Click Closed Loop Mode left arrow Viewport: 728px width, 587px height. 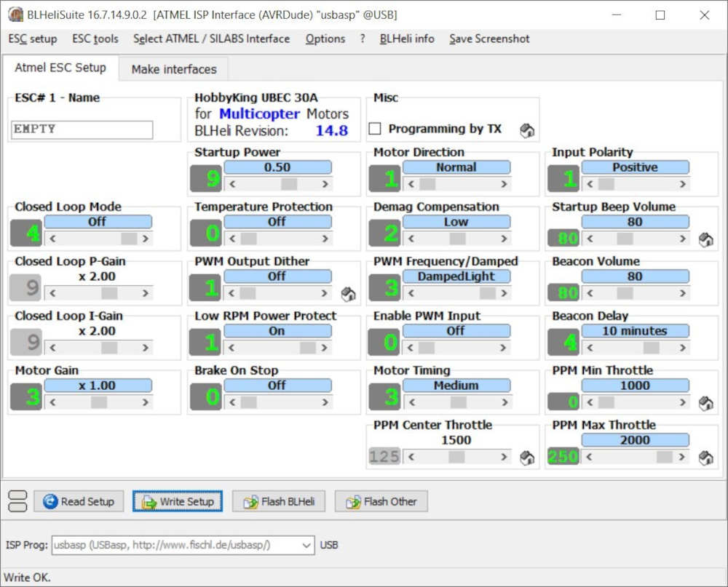(x=52, y=239)
